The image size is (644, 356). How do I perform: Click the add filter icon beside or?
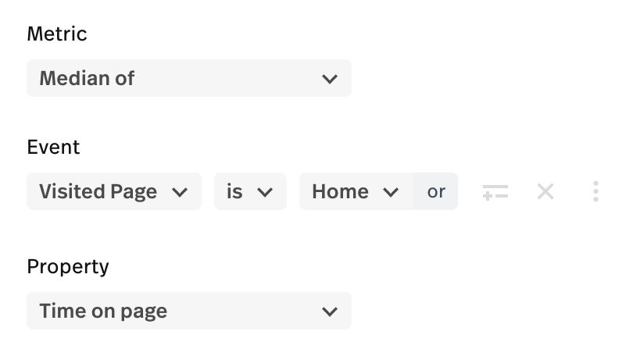[x=496, y=191]
